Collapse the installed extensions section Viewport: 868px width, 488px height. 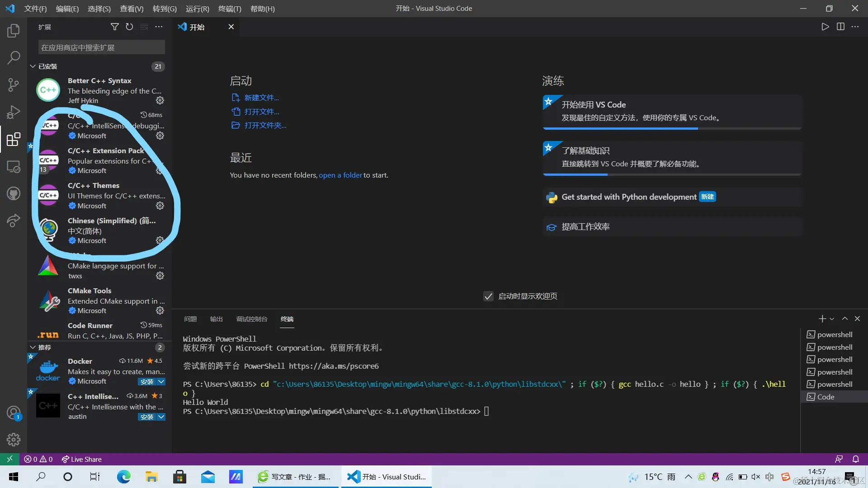click(x=33, y=66)
